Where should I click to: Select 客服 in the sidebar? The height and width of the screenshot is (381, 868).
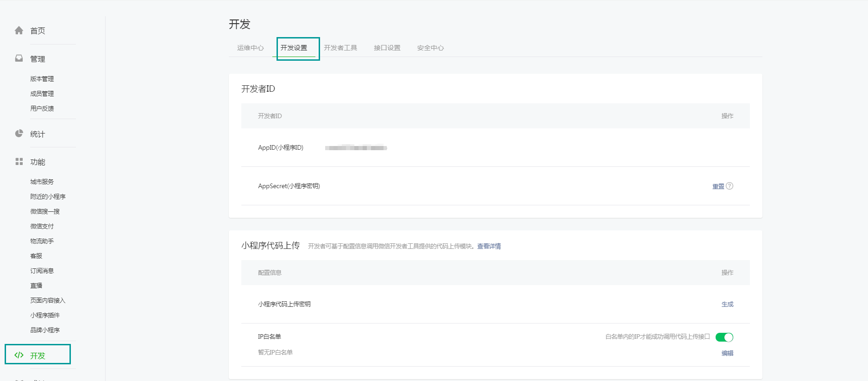pyautogui.click(x=36, y=256)
